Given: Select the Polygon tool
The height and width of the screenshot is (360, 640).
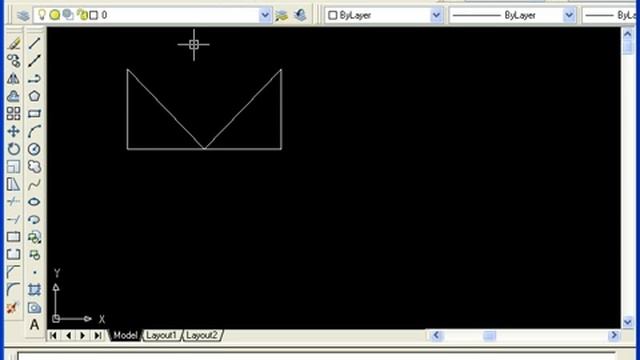Looking at the screenshot, I should click(34, 96).
